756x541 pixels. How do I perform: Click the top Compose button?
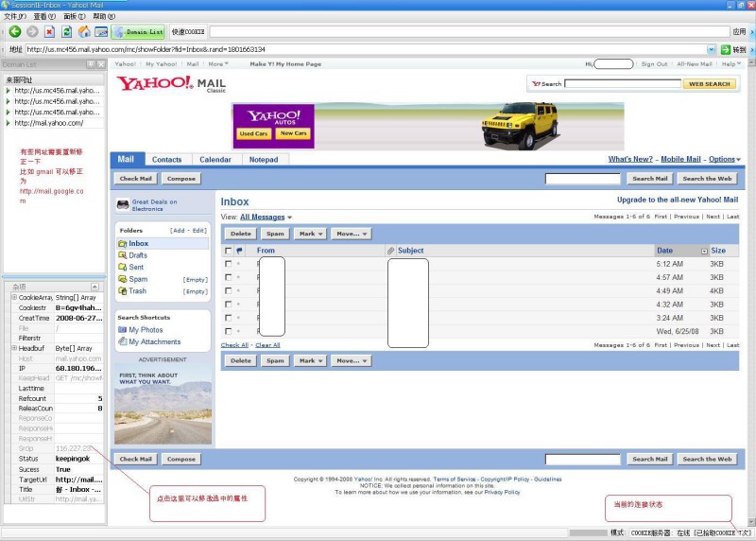coord(181,179)
